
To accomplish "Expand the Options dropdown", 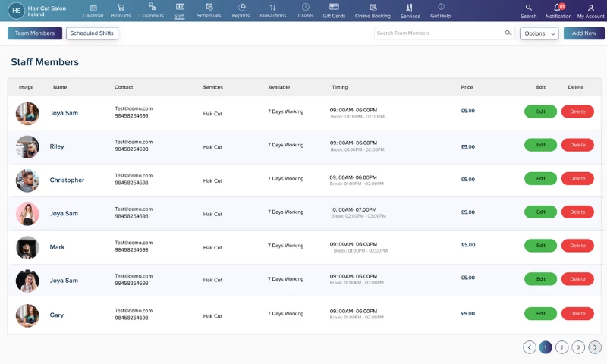I will tap(539, 33).
